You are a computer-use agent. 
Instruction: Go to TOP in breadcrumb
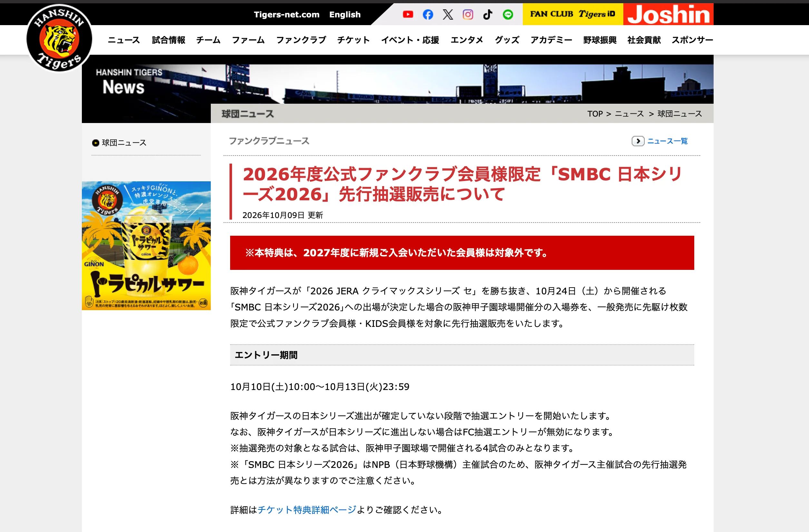[x=595, y=114]
